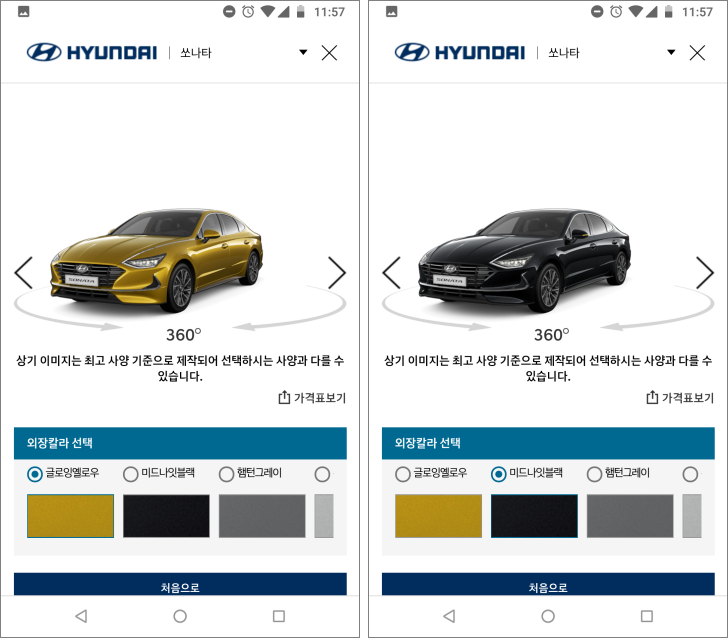The width and height of the screenshot is (728, 638).
Task: Tap Android recents button on the left phone
Action: (279, 616)
